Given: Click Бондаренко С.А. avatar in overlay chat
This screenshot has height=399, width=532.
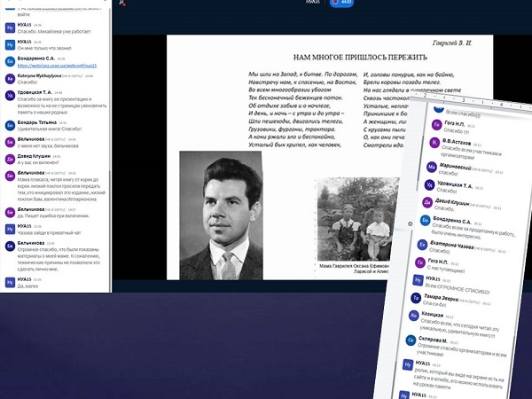Looking at the screenshot, I should click(x=425, y=221).
